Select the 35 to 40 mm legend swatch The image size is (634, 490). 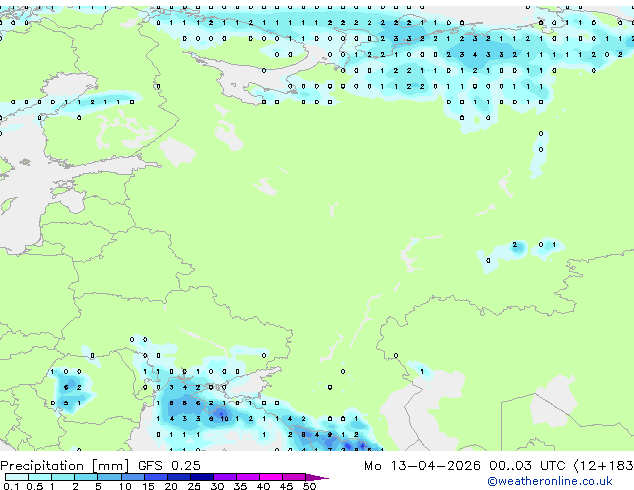click(248, 477)
